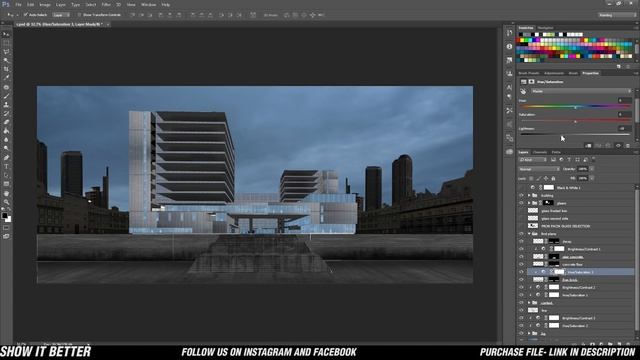Select the Blur tool
The height and width of the screenshot is (360, 640).
click(x=6, y=140)
